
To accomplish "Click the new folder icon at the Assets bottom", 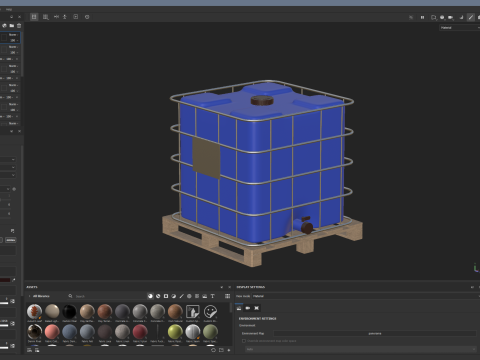I will [x=221, y=350].
